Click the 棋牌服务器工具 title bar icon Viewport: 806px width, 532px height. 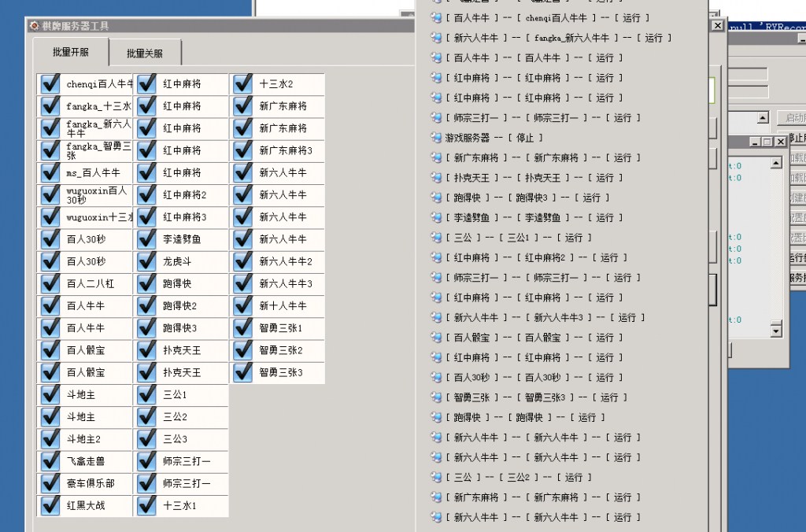pyautogui.click(x=35, y=26)
